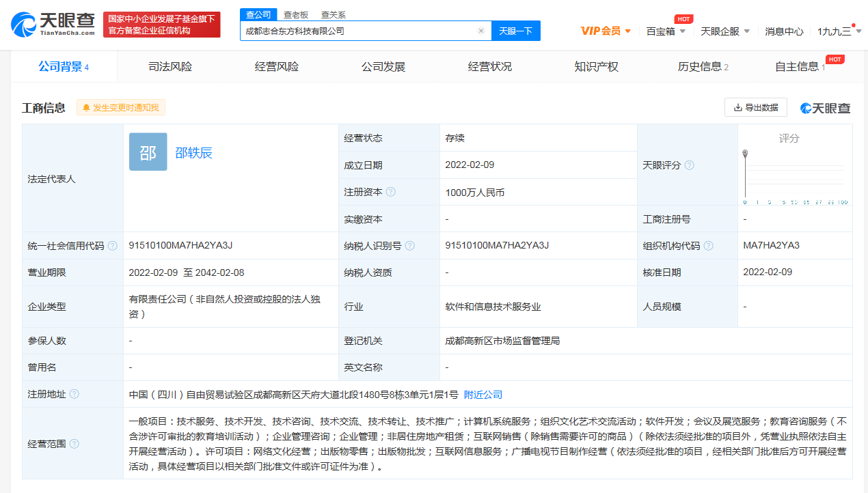
Task: Open the 附近公司 link
Action: (x=483, y=395)
